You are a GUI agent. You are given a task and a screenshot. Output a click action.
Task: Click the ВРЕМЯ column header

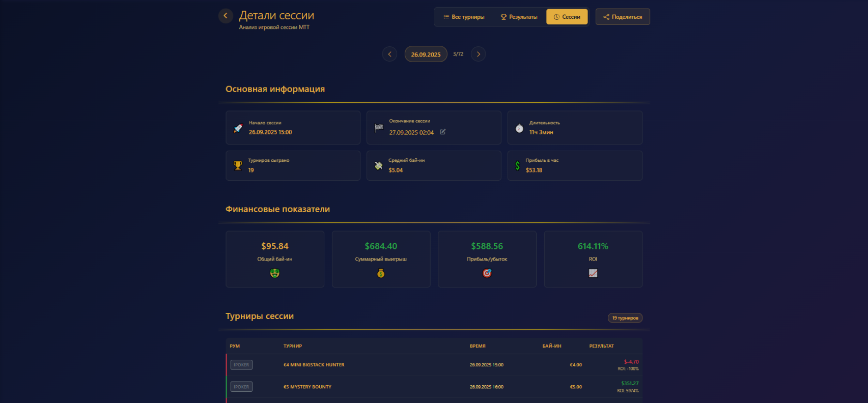478,346
